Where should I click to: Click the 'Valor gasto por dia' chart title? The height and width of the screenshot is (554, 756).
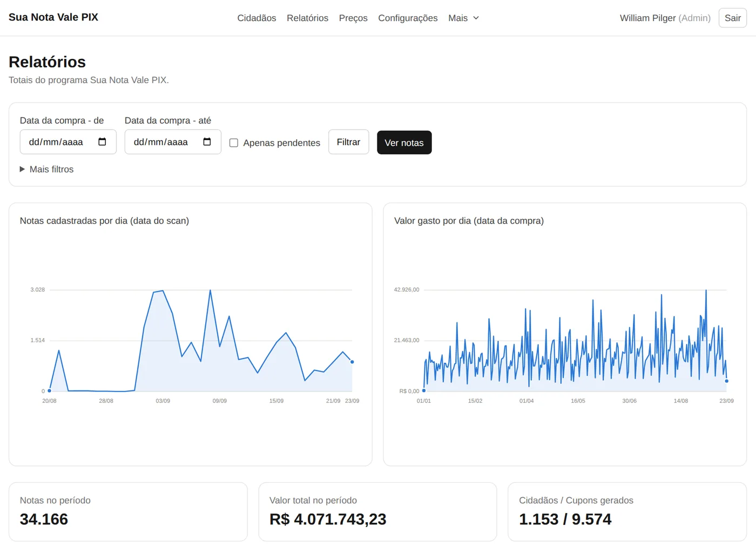click(469, 221)
